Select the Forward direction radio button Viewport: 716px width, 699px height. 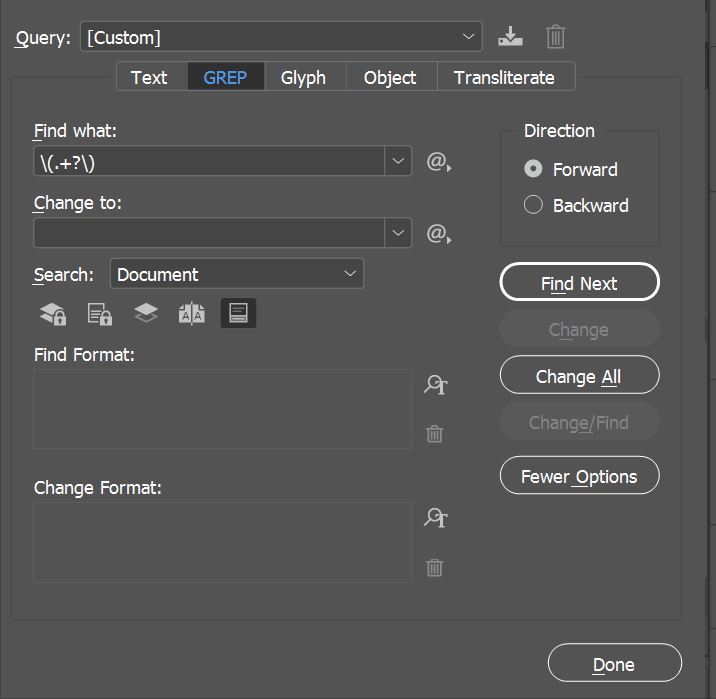click(x=534, y=169)
